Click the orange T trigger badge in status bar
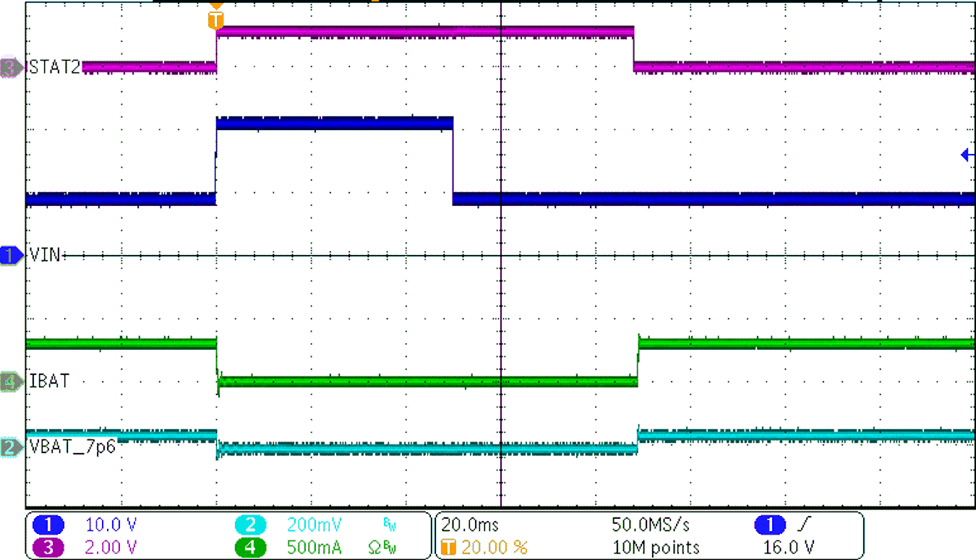 pyautogui.click(x=450, y=547)
